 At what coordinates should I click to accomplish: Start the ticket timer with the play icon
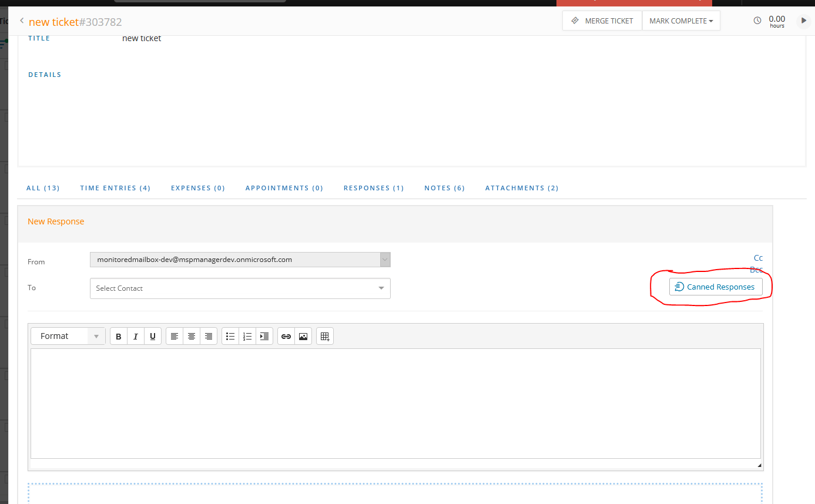click(803, 21)
